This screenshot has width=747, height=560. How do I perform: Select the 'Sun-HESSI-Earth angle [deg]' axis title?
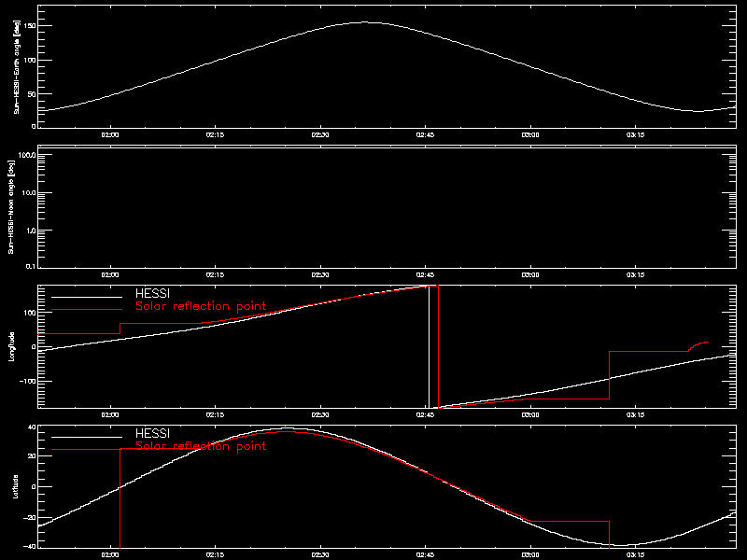tap(17, 66)
